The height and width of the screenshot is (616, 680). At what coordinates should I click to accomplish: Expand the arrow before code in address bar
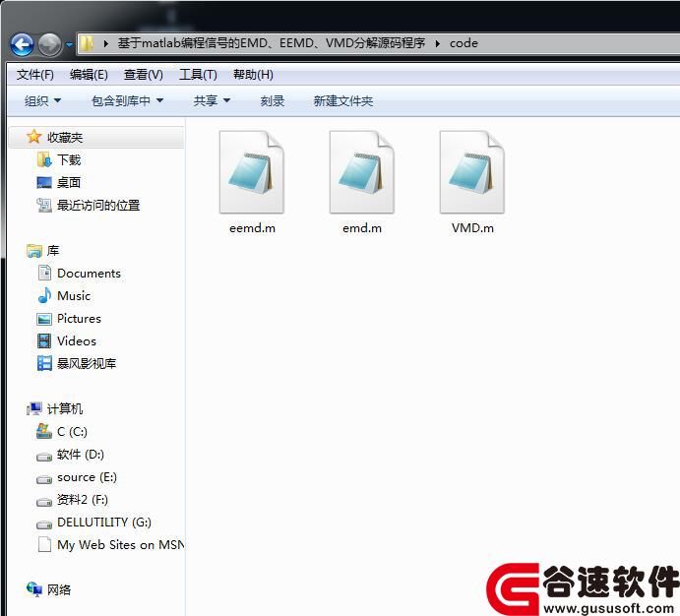click(438, 43)
